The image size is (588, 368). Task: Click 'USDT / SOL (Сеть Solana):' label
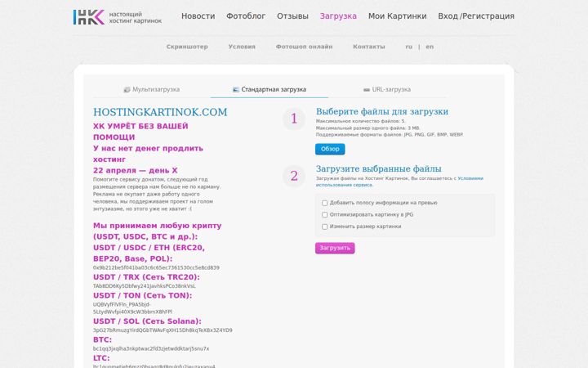pos(147,321)
